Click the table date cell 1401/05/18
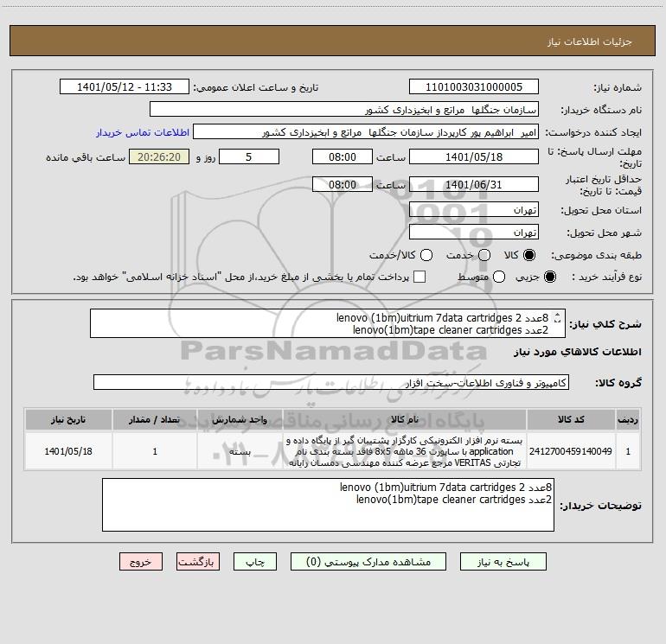The image size is (666, 644). (68, 451)
